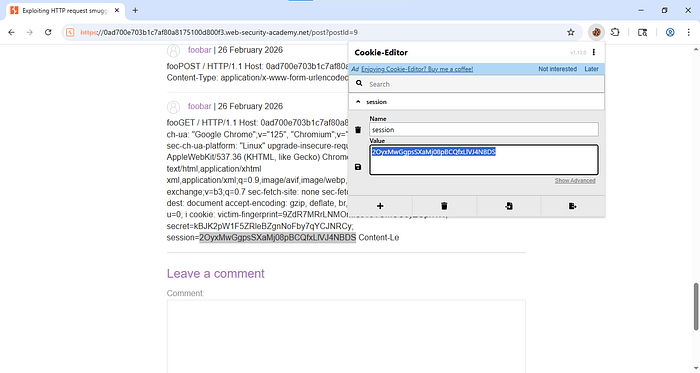Go forward to the next page
The image size is (700, 373).
(x=29, y=32)
